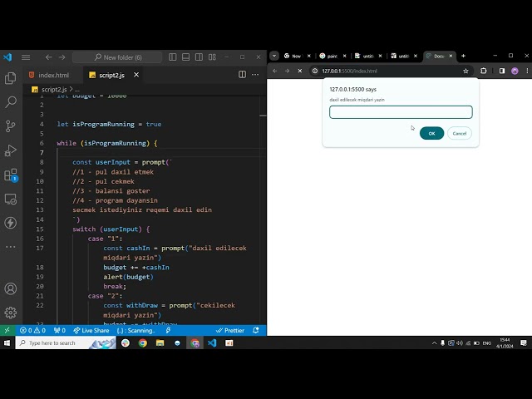
Task: Open the Chrome tab search dropdown
Action: point(274,56)
